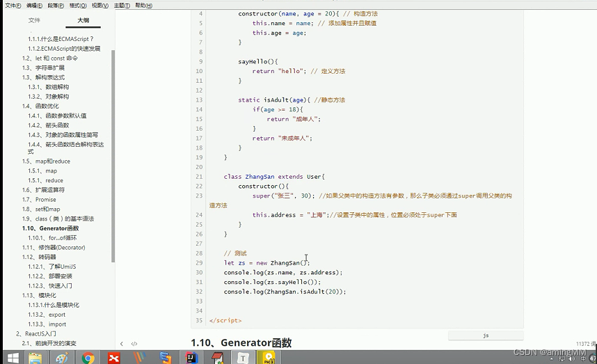Open the 帮助(H) menu
This screenshot has height=364, width=597.
(144, 6)
